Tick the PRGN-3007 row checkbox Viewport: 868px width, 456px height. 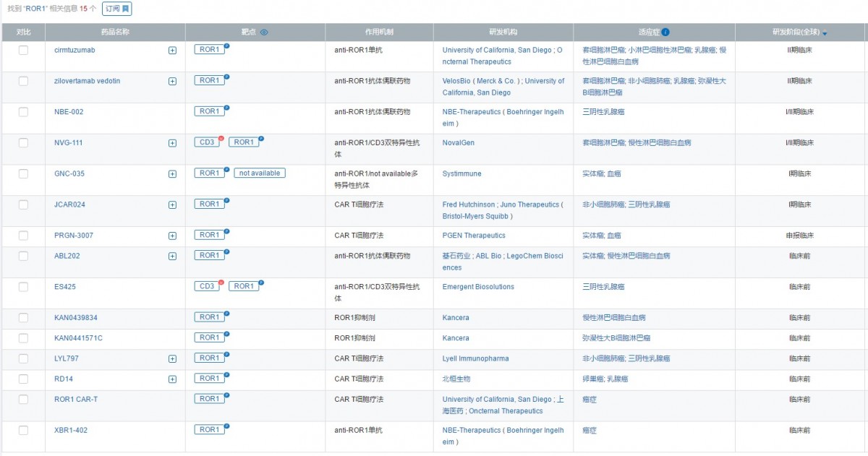23,235
